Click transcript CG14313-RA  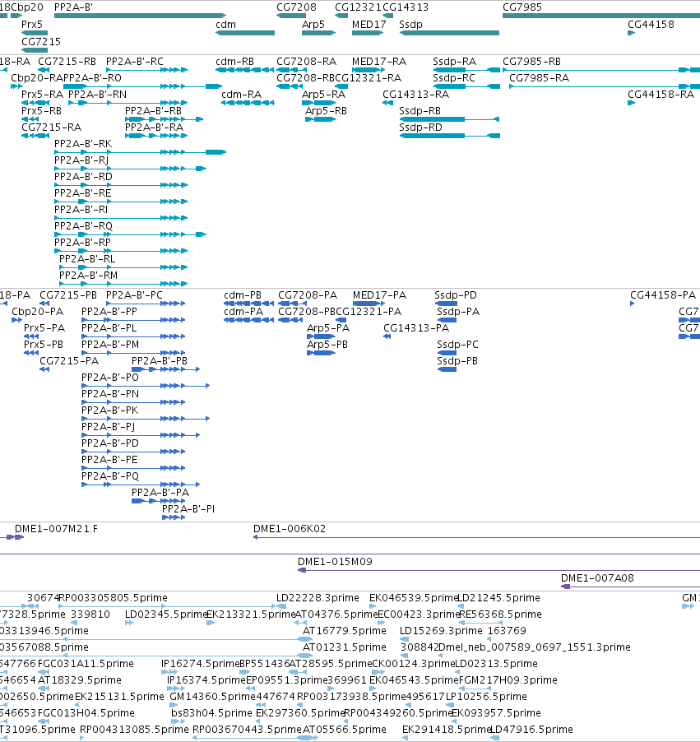[387, 103]
